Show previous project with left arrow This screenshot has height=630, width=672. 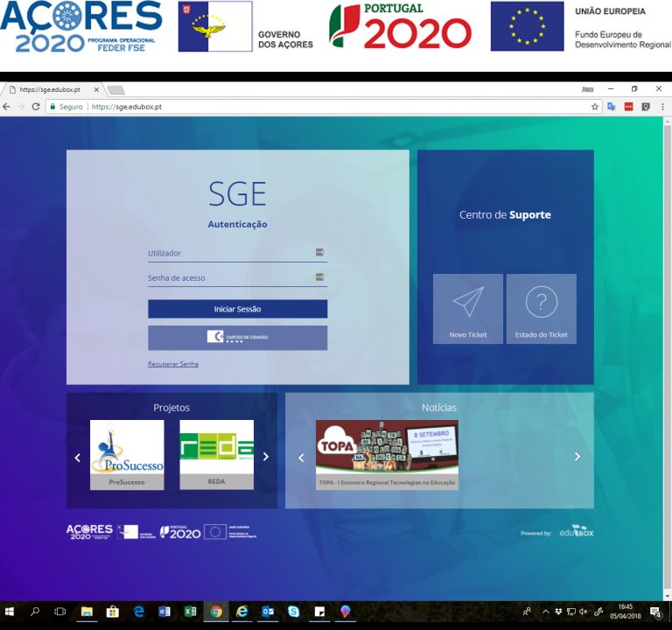tap(77, 457)
